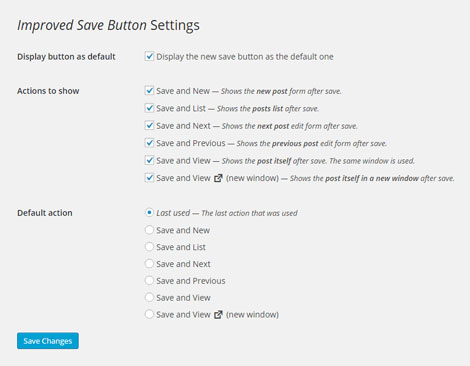Uncheck Save and Next action
Screen dimensions: 470x366
tap(149, 126)
